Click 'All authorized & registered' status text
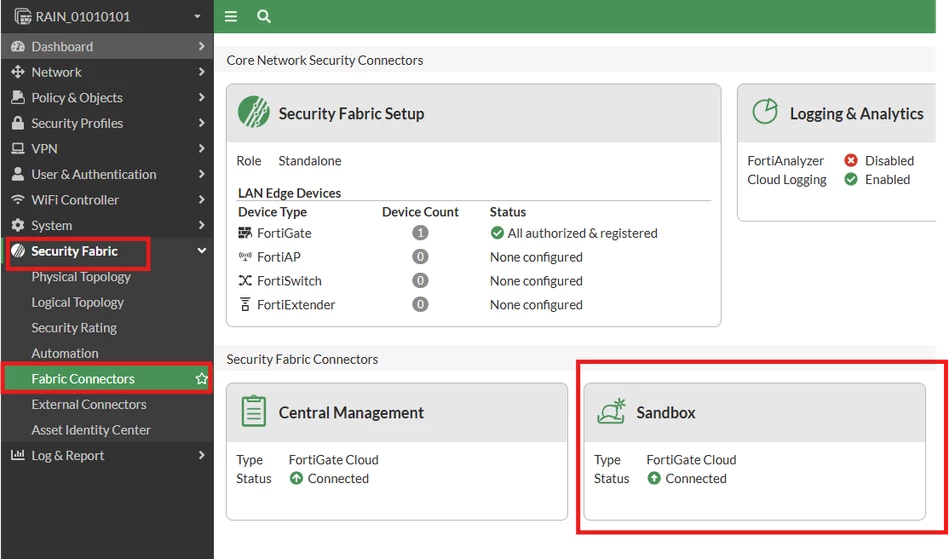The width and height of the screenshot is (949, 559). [582, 233]
